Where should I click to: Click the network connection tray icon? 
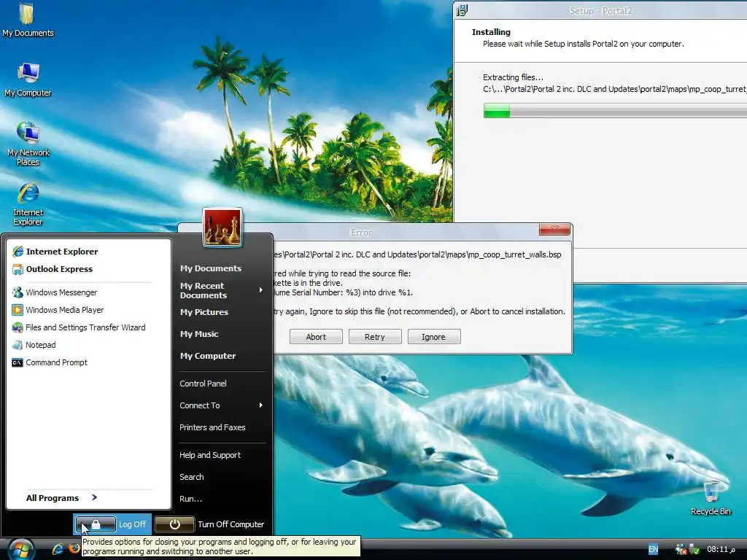pos(681,549)
